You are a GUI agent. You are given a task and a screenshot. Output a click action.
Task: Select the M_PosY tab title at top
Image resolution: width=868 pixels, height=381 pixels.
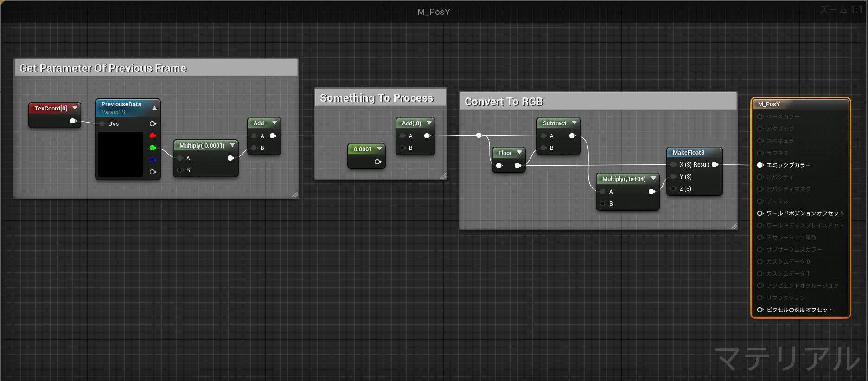pyautogui.click(x=434, y=12)
